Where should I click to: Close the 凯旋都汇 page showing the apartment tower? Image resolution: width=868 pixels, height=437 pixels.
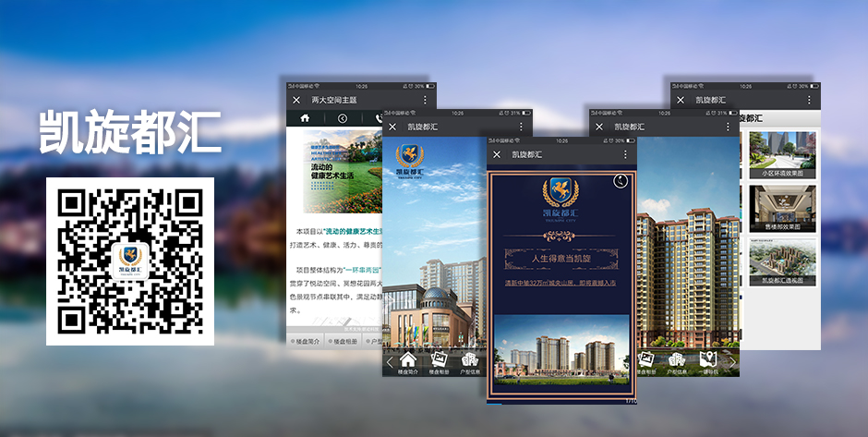(x=599, y=127)
